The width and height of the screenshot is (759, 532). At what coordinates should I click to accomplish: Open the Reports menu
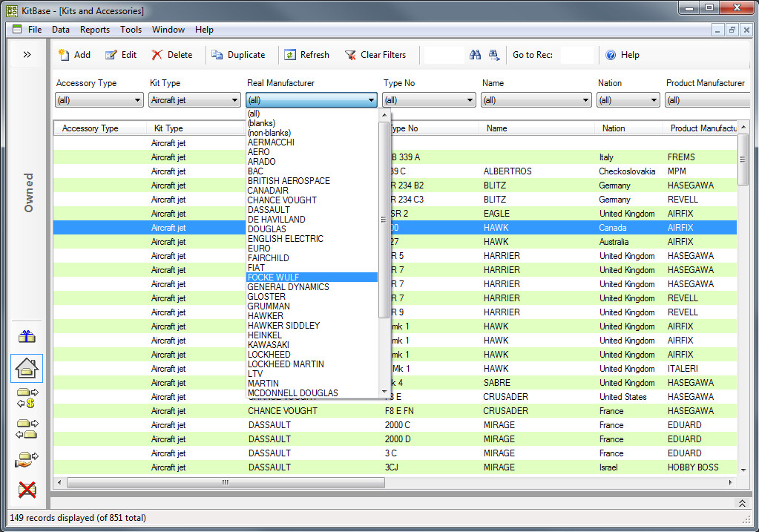[95, 30]
